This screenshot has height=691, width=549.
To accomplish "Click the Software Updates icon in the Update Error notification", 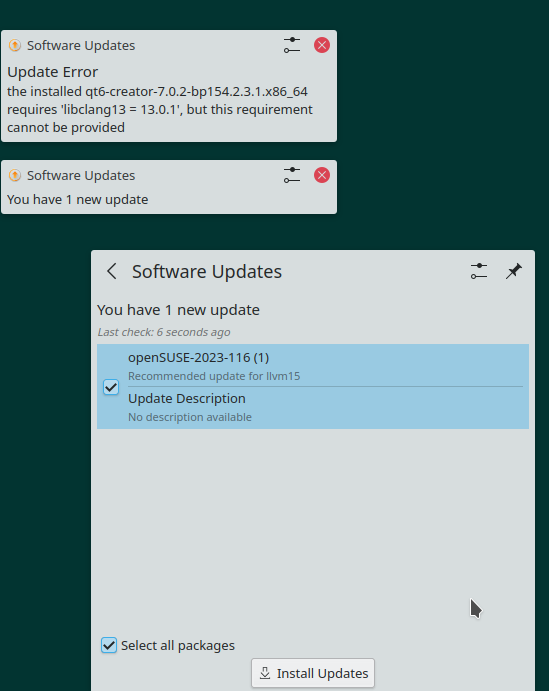I will 15,45.
